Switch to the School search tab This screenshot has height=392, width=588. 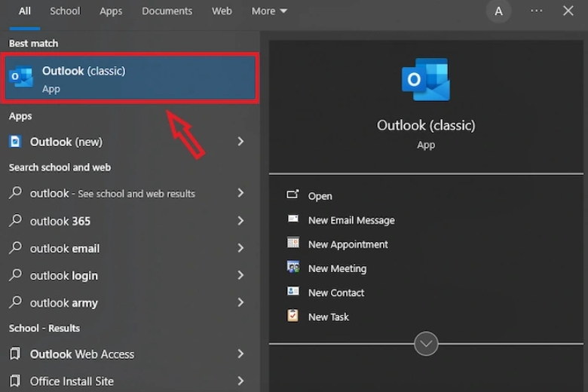[x=65, y=11]
